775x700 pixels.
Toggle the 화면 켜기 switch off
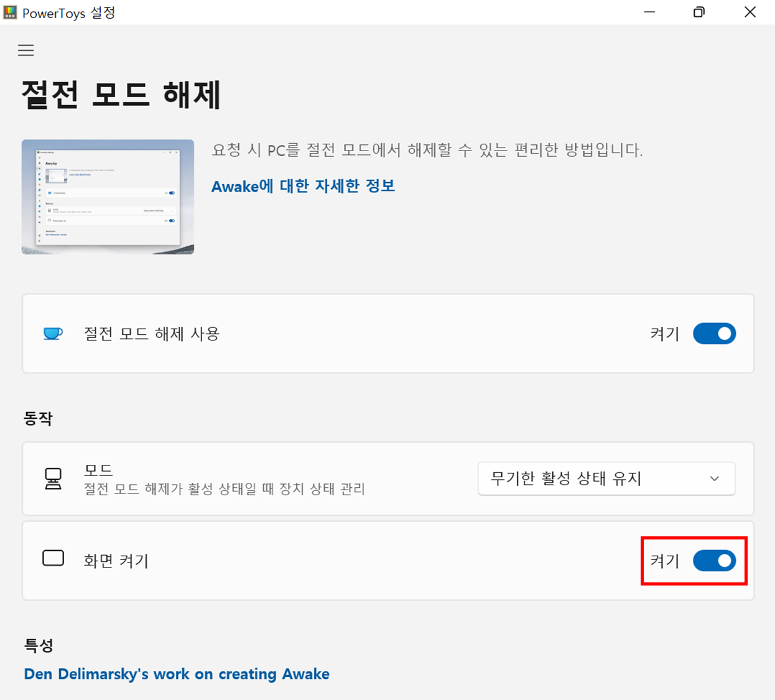714,561
